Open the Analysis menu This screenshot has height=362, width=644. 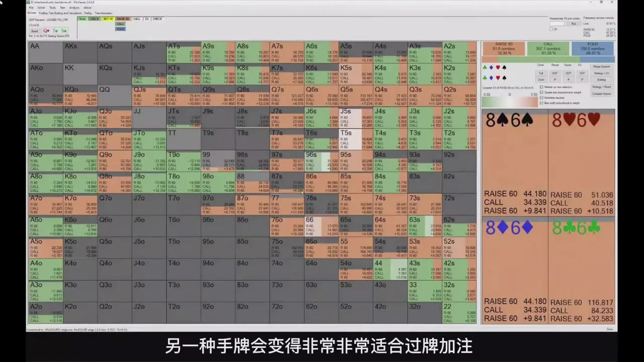[x=74, y=8]
